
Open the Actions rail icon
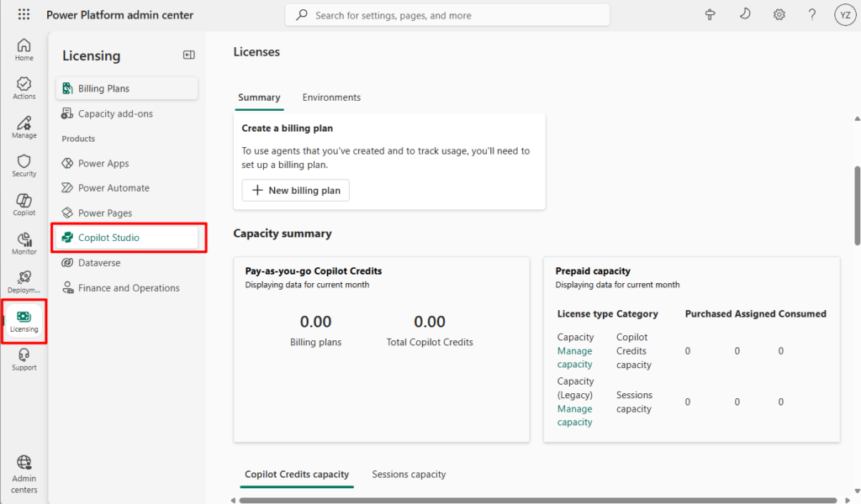[24, 88]
